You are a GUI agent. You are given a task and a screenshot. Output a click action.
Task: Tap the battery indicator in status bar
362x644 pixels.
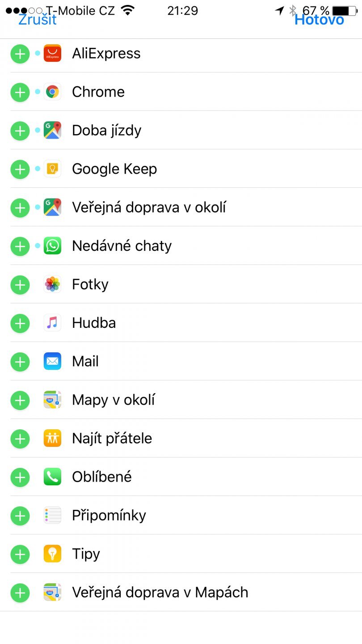[345, 11]
